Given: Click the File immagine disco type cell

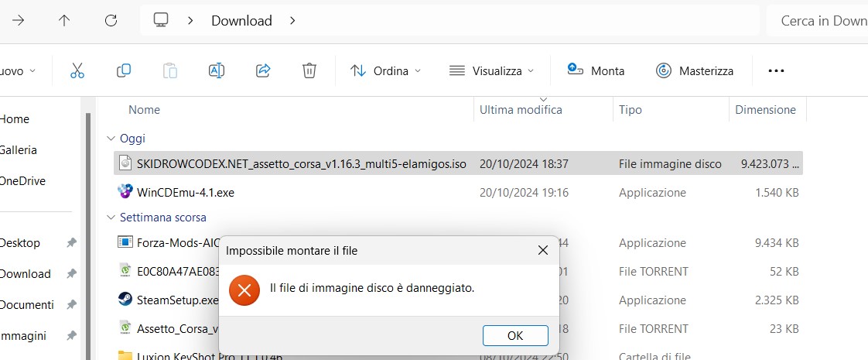Looking at the screenshot, I should [670, 164].
